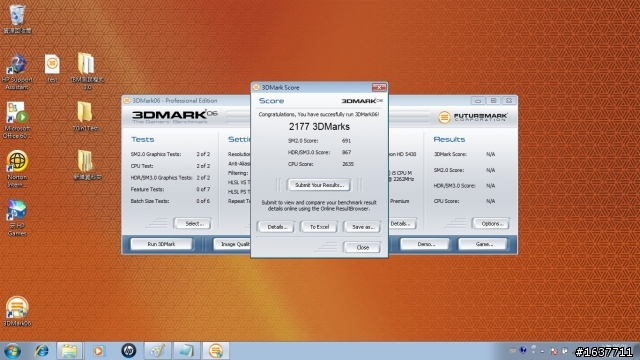Click the Game button

click(x=484, y=244)
